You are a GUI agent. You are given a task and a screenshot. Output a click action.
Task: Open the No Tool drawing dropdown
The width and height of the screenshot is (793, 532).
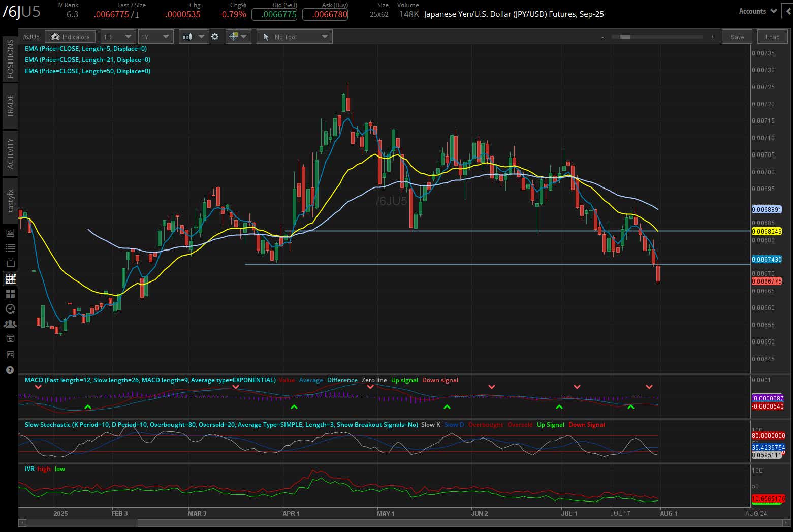[x=295, y=37]
